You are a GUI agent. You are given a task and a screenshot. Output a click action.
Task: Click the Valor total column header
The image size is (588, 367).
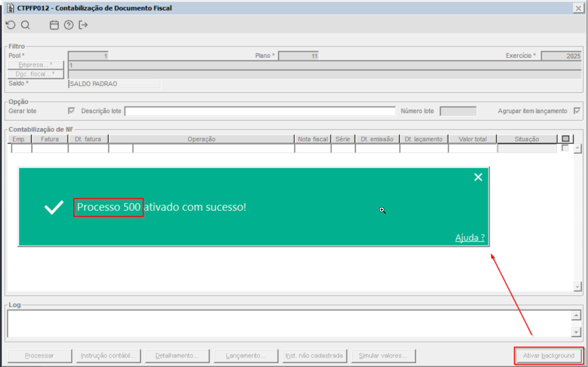click(x=473, y=139)
